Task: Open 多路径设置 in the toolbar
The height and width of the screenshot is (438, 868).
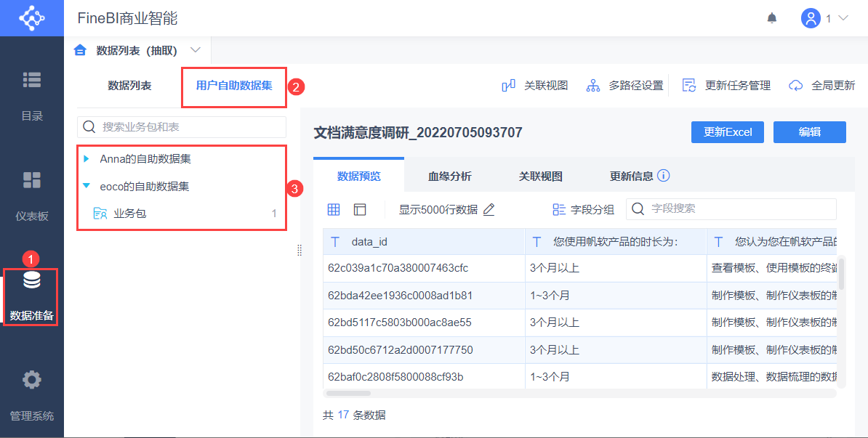Action: [624, 86]
